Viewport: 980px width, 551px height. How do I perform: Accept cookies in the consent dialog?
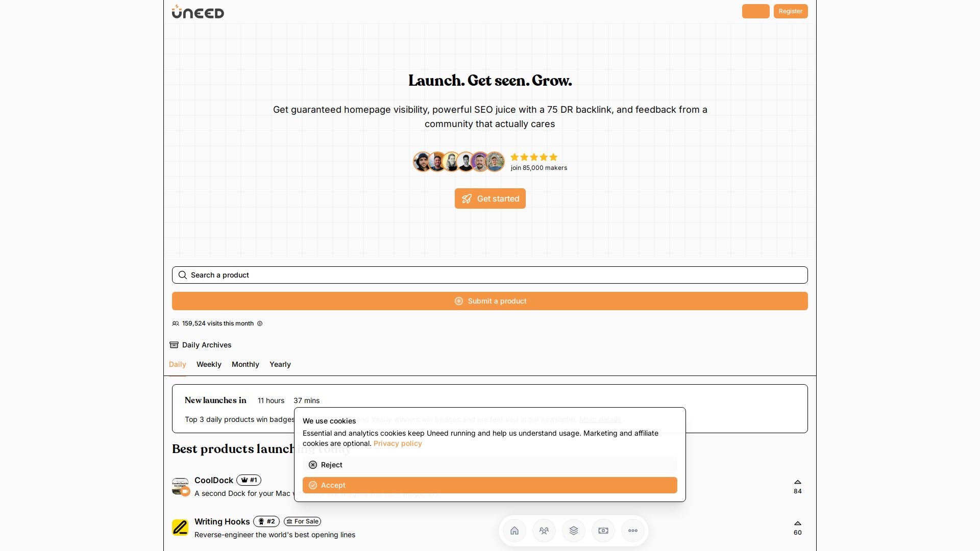pyautogui.click(x=490, y=485)
